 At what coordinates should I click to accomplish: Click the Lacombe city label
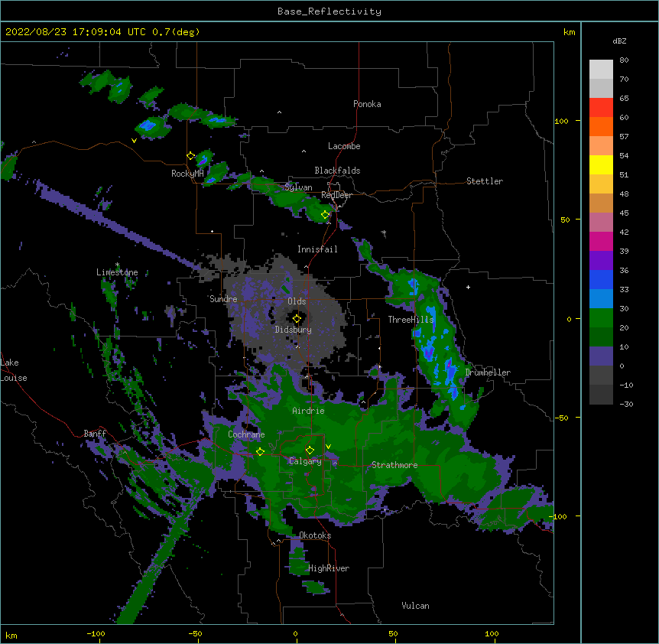pyautogui.click(x=344, y=146)
